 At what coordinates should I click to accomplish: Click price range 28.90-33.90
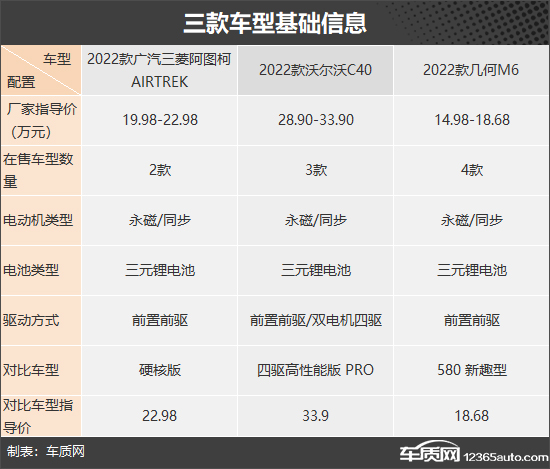point(316,120)
